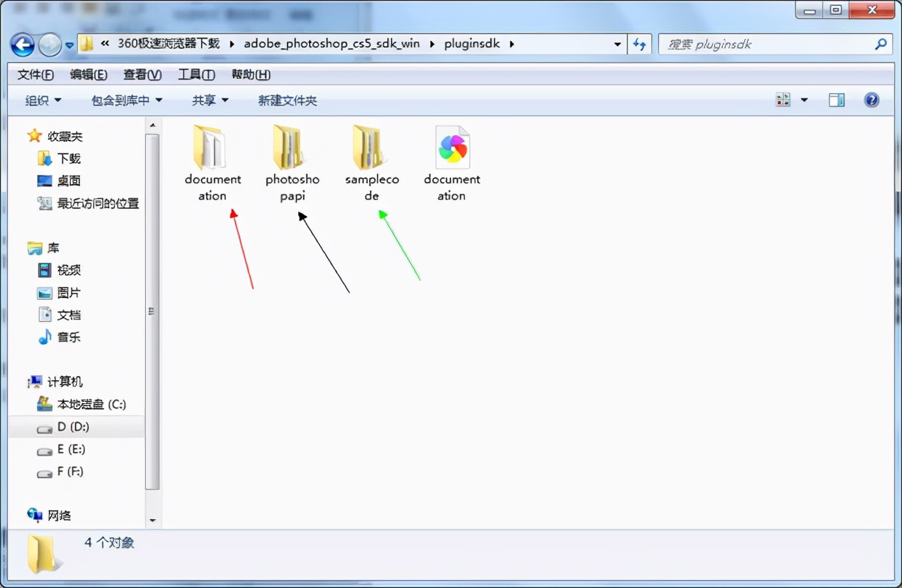902x588 pixels.
Task: Select adobe_photoshop_cs5_sdk_win in the address path
Action: [x=332, y=44]
